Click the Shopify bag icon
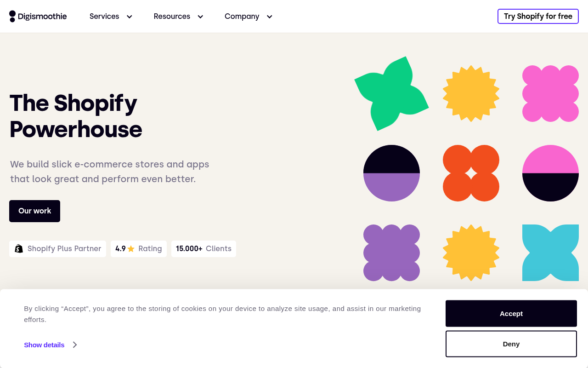Screen dimensions: 588x368 pyautogui.click(x=19, y=249)
